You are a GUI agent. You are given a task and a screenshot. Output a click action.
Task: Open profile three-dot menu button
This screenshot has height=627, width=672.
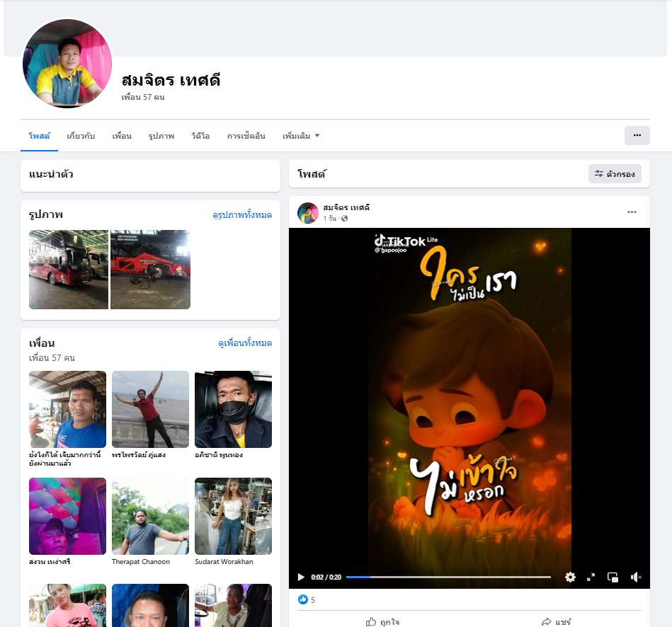pyautogui.click(x=637, y=135)
